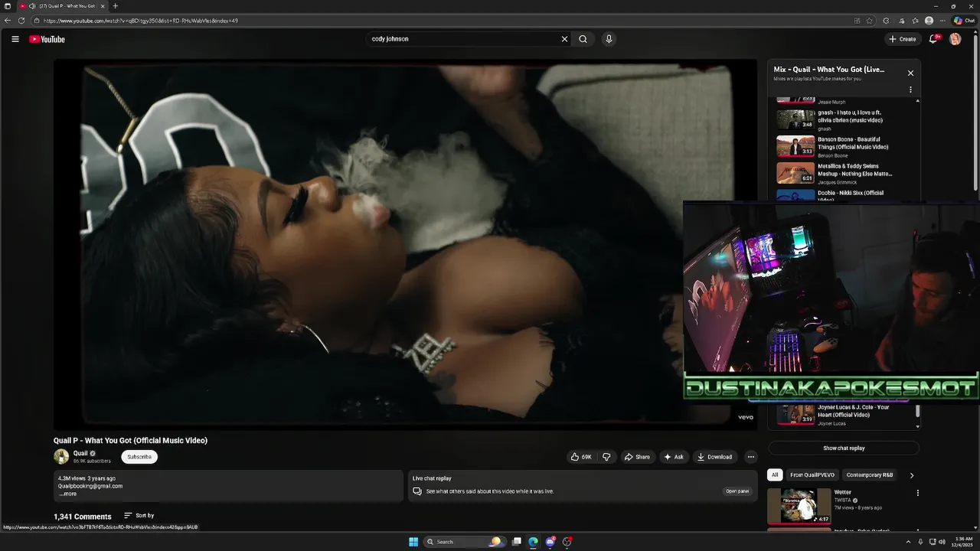
Task: Open the YouTube account avatar menu
Action: 955,39
